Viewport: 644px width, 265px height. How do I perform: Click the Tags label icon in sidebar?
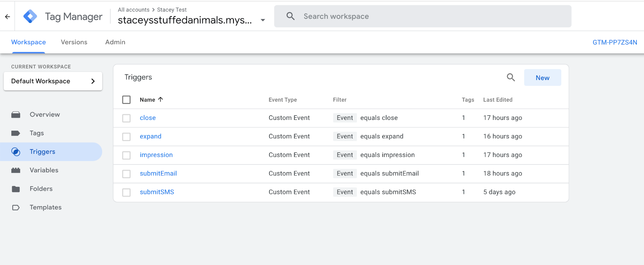point(16,133)
